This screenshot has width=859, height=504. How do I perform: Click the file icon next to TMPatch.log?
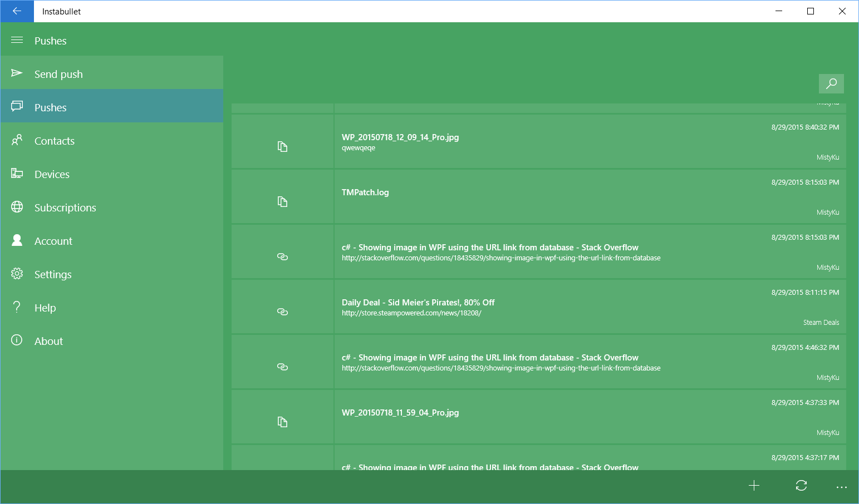coord(282,201)
